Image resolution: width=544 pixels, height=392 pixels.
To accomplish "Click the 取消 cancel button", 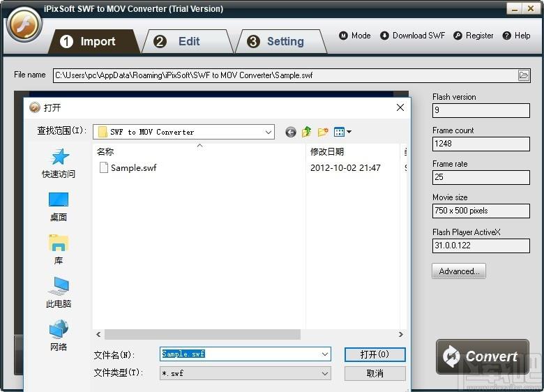I will [375, 374].
